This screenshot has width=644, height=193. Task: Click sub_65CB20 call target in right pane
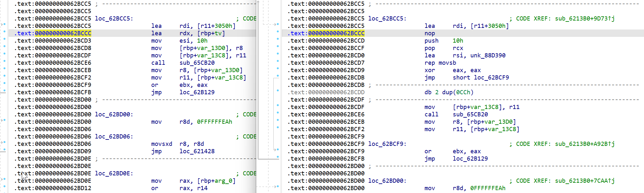(x=470, y=114)
